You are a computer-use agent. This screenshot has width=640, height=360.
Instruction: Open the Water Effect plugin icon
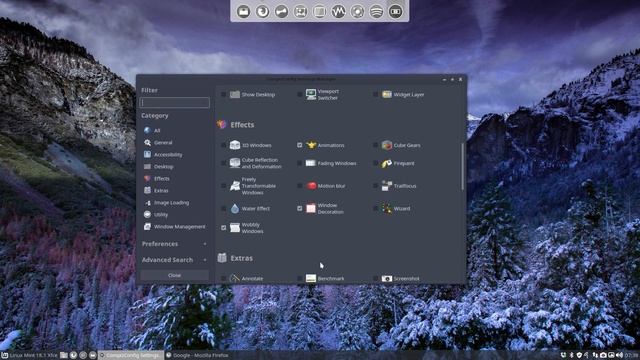point(235,209)
